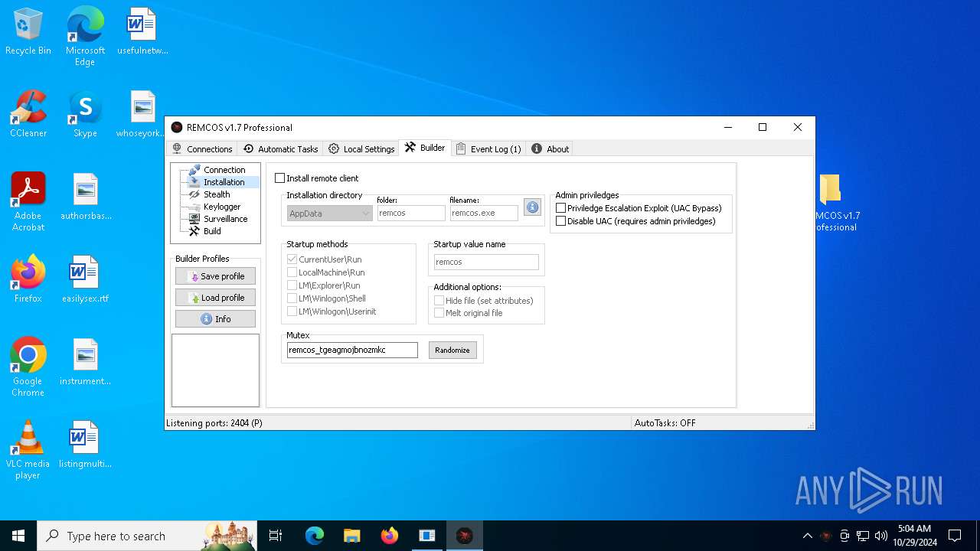Open the Windows Start menu
Image resolution: width=980 pixels, height=551 pixels.
click(x=18, y=536)
